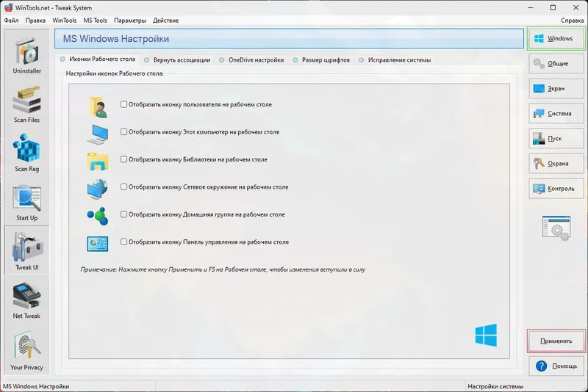Screen dimensions: 588x392
Task: Open the Действие menu
Action: tap(166, 21)
